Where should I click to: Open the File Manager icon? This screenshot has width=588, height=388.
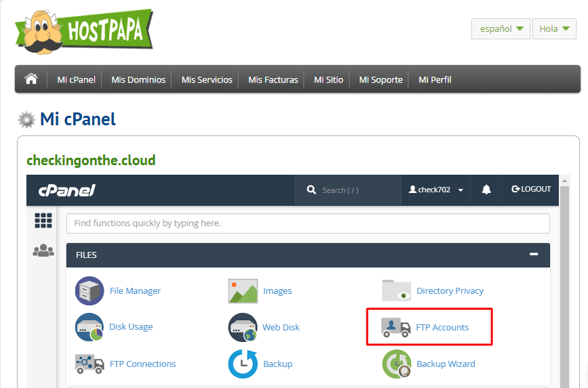click(x=89, y=290)
